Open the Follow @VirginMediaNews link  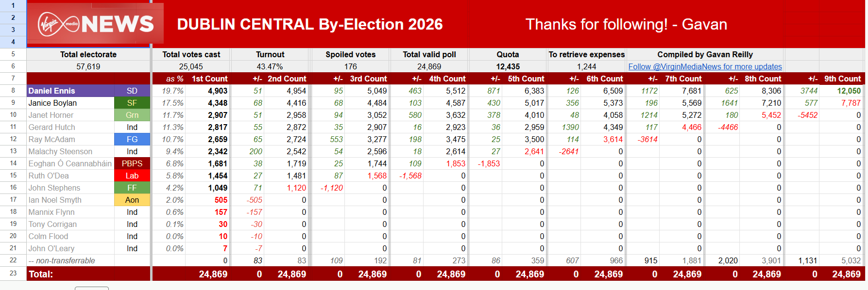point(705,66)
